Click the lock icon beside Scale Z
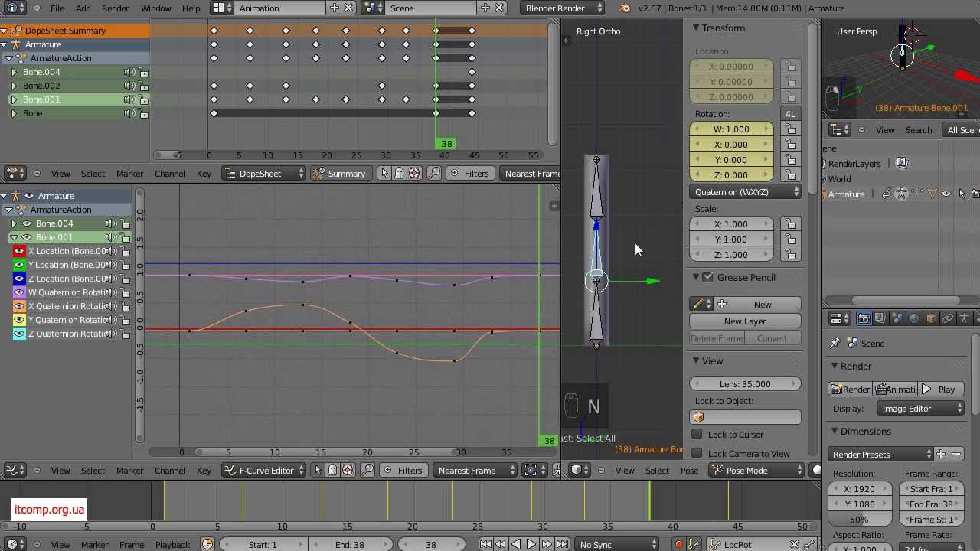 tap(790, 254)
